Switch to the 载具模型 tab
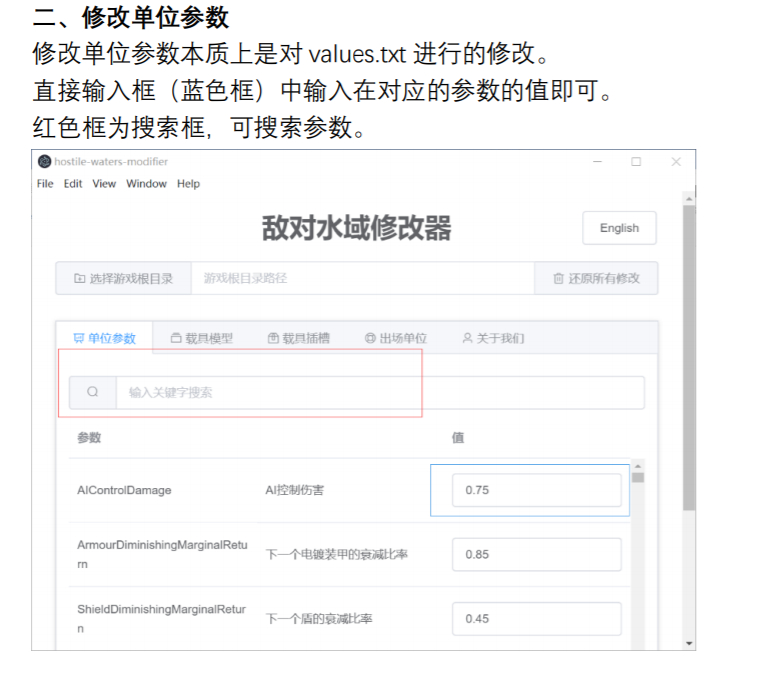The height and width of the screenshot is (682, 776). (201, 339)
